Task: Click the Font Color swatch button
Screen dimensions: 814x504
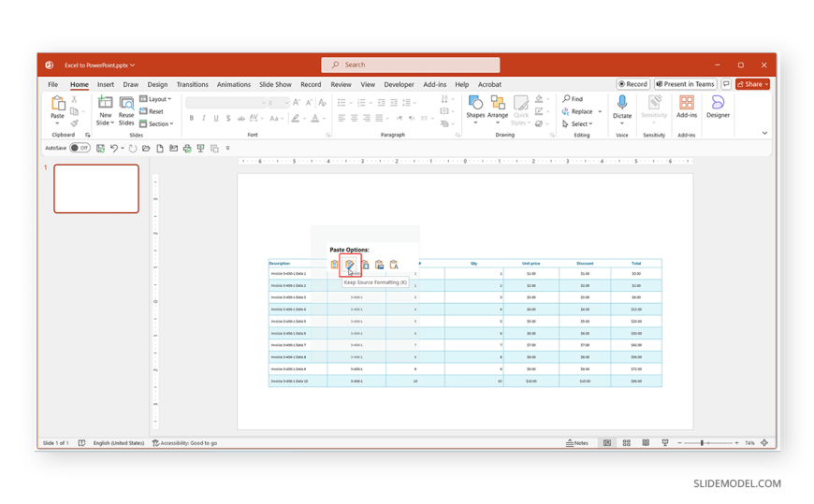Action: pyautogui.click(x=314, y=119)
